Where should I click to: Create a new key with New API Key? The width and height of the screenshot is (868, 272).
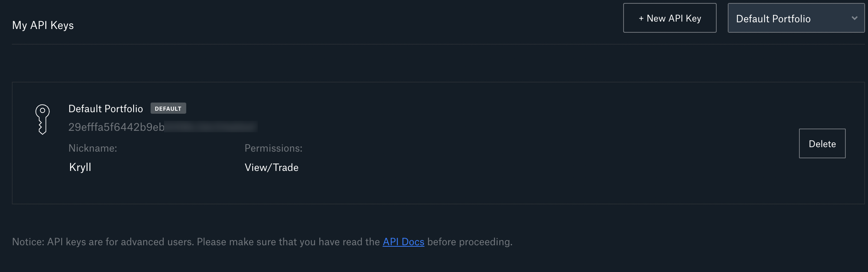click(670, 18)
